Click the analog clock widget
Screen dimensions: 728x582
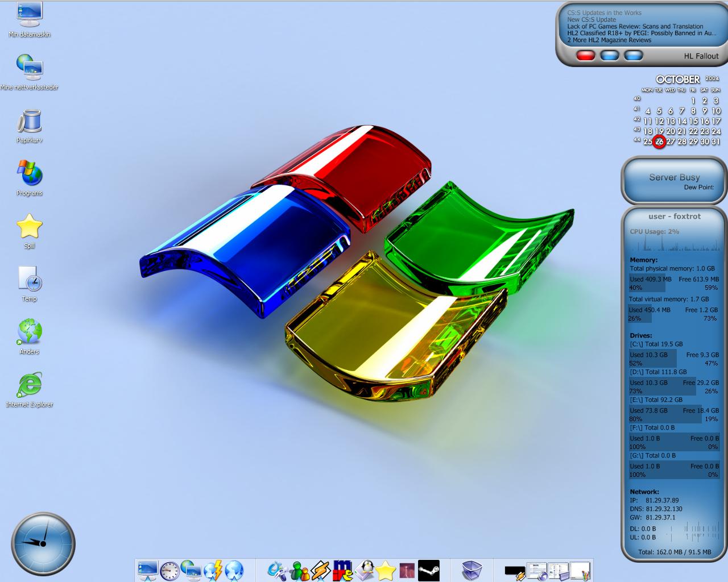click(43, 543)
